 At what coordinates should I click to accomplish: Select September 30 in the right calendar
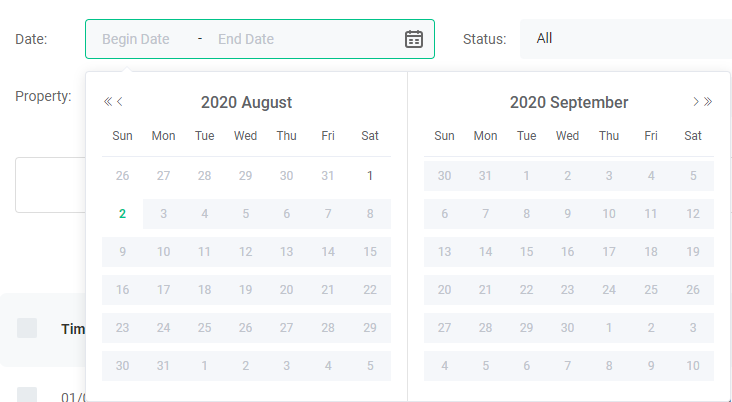(x=567, y=328)
